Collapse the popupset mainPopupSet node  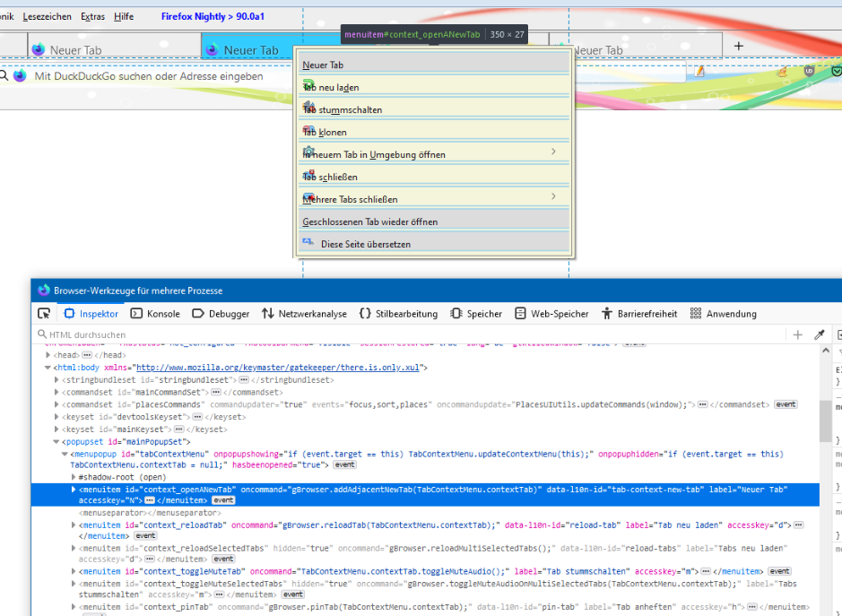pyautogui.click(x=56, y=441)
